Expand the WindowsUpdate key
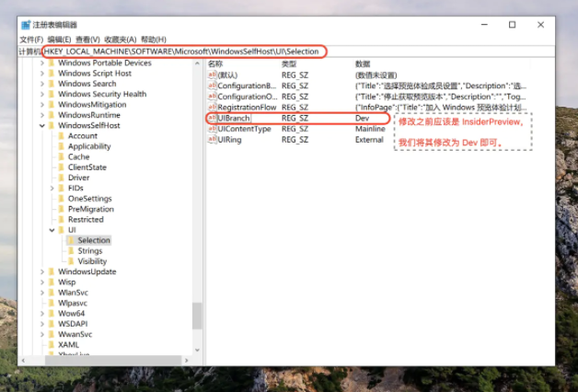Screen dimensions: 578x392 tap(42, 271)
